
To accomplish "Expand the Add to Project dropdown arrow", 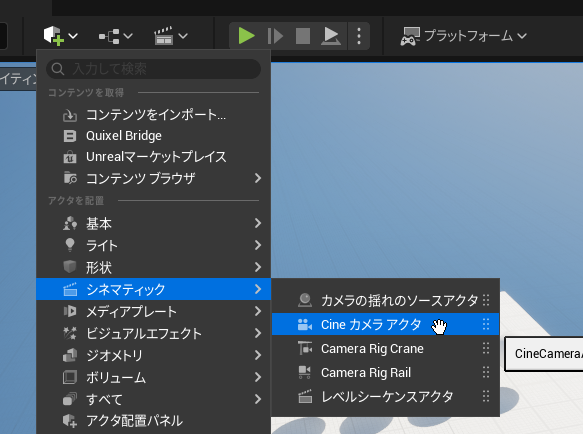I will 73,36.
